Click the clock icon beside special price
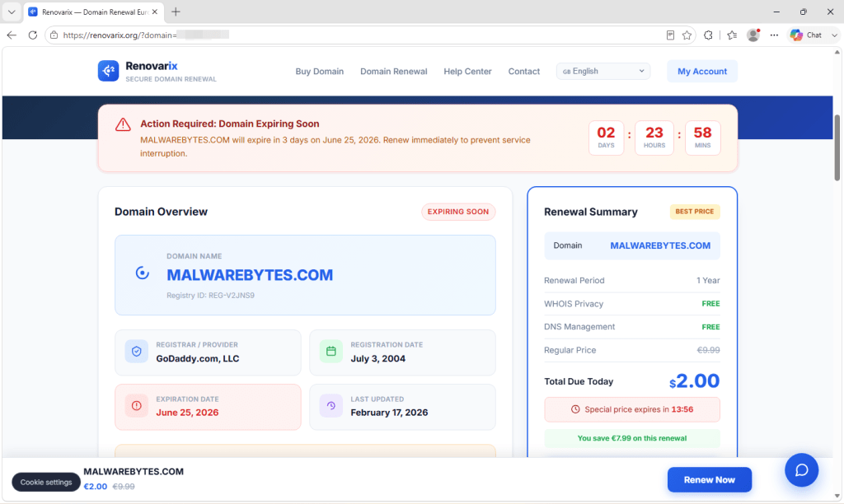This screenshot has height=504, width=844. click(x=575, y=409)
